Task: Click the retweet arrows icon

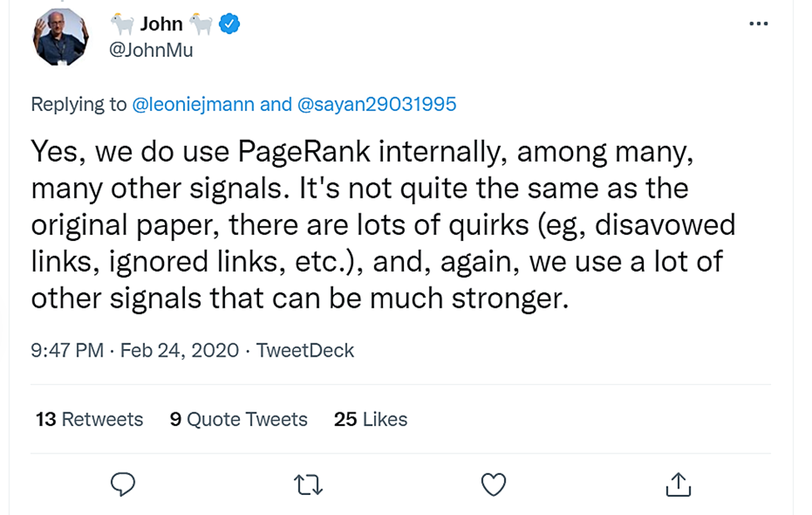Action: point(309,483)
